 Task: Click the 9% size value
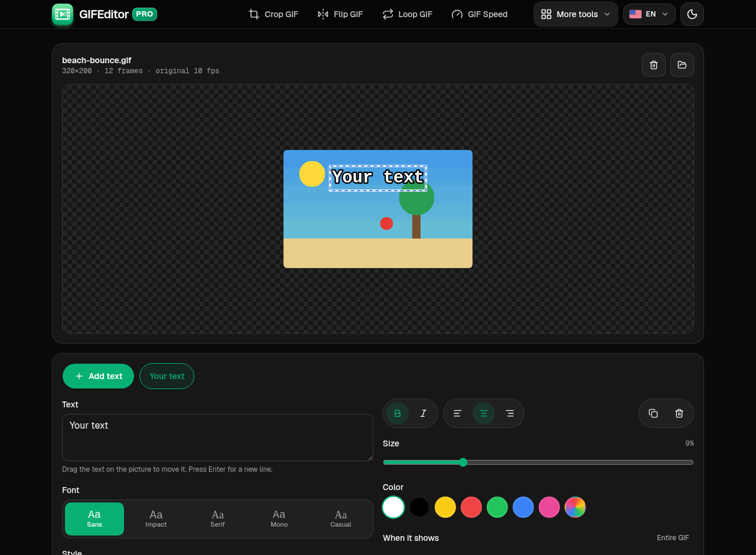689,443
